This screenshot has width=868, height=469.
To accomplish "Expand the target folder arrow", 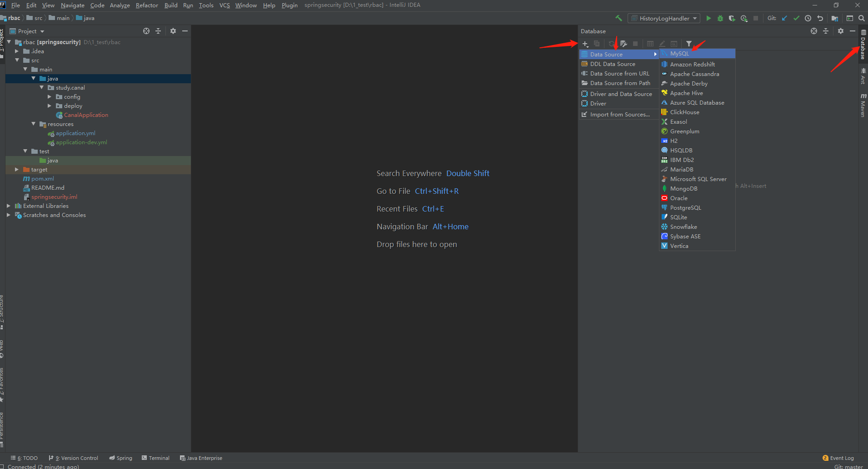I will click(x=17, y=170).
